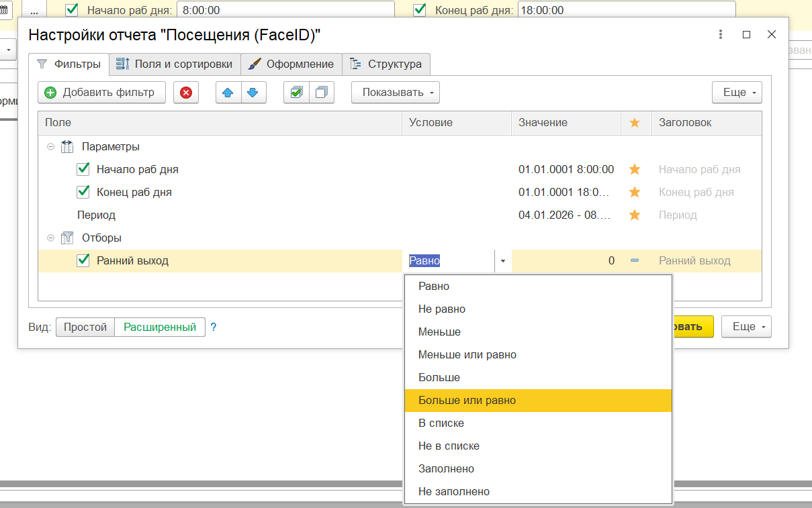The height and width of the screenshot is (508, 812).
Task: Collapse the Отборы tree group
Action: tap(51, 238)
